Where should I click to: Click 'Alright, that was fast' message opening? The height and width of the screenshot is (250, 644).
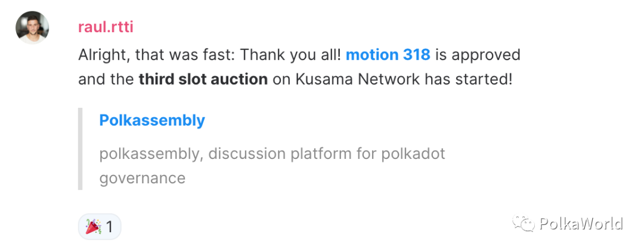(155, 55)
